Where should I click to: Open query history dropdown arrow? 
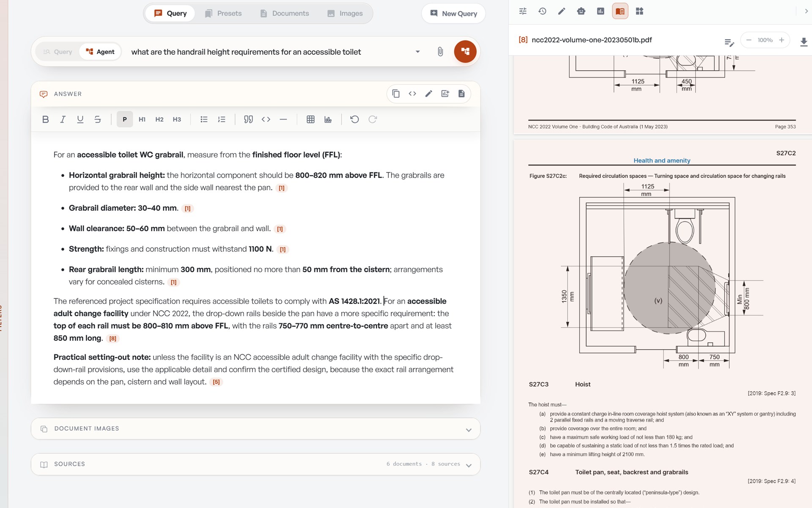click(x=417, y=52)
